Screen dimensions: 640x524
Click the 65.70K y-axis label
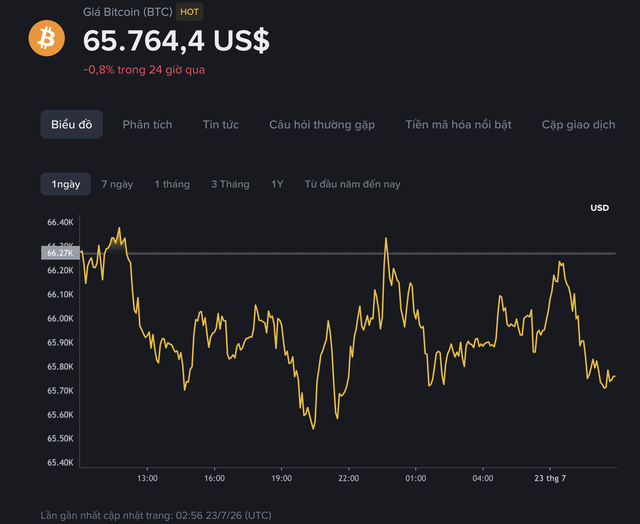click(x=60, y=391)
